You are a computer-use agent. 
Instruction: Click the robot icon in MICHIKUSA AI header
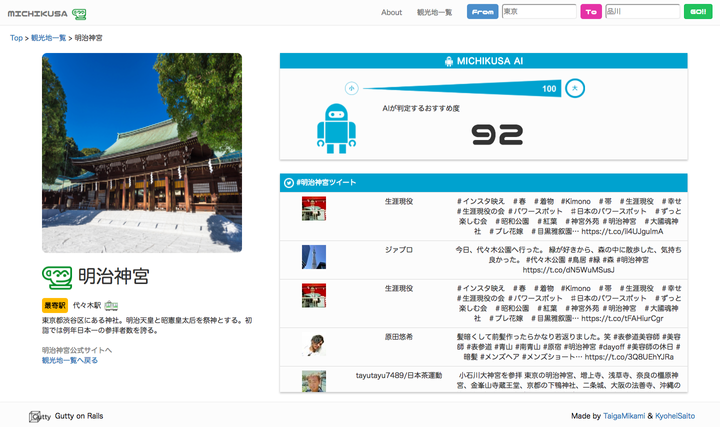(x=449, y=61)
